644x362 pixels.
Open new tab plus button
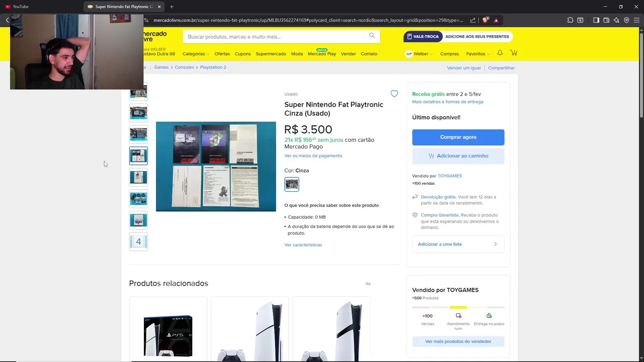point(172,7)
